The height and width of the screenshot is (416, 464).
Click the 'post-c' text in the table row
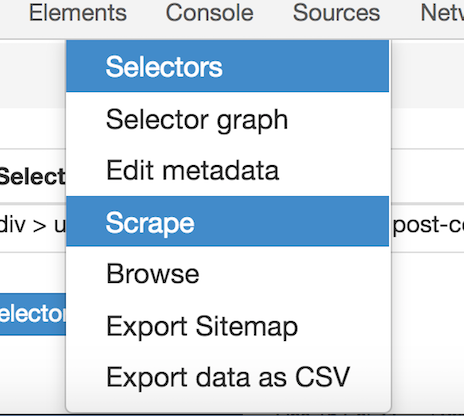(429, 225)
